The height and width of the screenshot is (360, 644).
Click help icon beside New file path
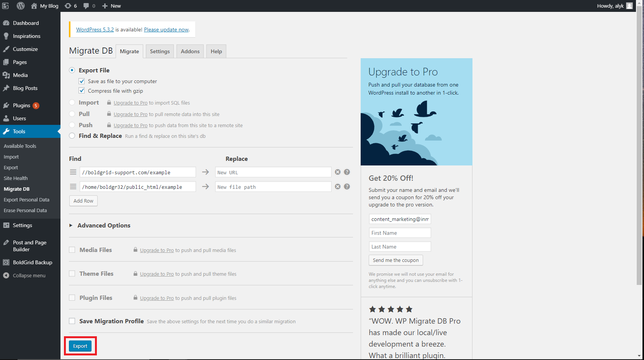tap(347, 187)
